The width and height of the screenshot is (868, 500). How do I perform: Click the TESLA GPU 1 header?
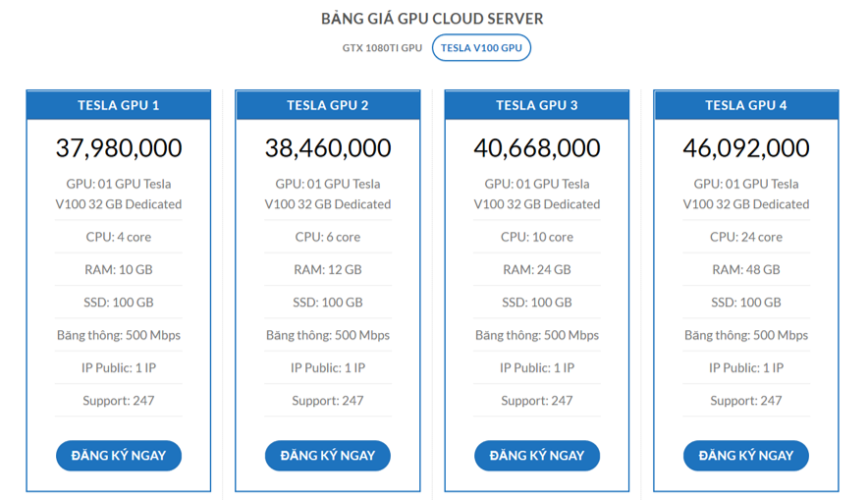click(x=119, y=105)
